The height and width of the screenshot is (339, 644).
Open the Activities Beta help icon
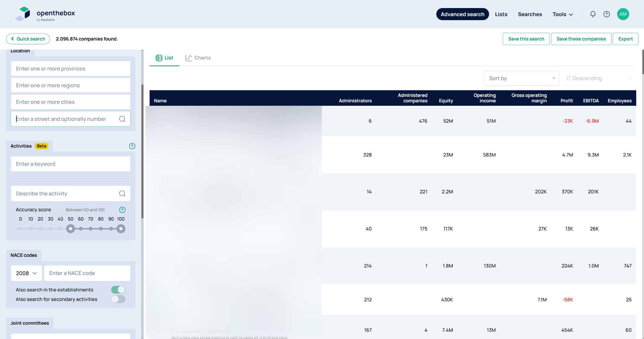pos(132,146)
